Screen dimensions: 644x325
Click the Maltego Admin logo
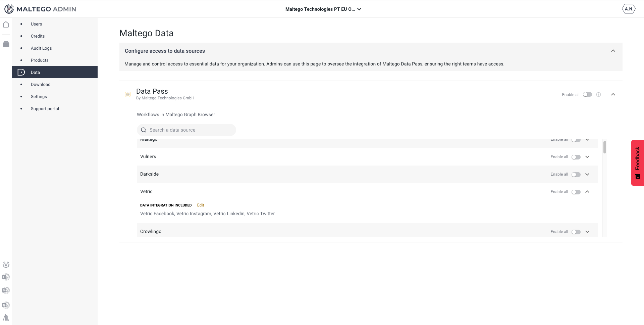click(x=40, y=9)
